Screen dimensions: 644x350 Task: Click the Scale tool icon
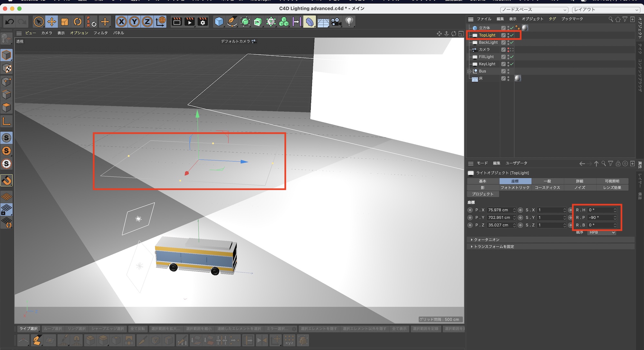pos(65,22)
